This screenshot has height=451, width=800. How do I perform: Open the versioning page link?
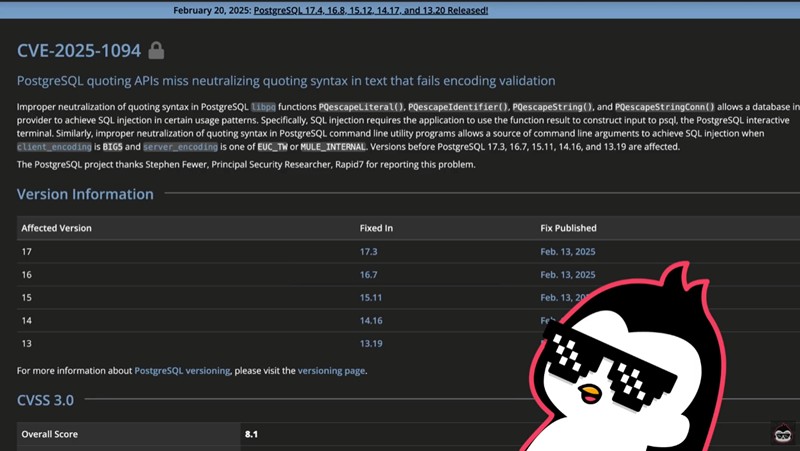coord(331,371)
